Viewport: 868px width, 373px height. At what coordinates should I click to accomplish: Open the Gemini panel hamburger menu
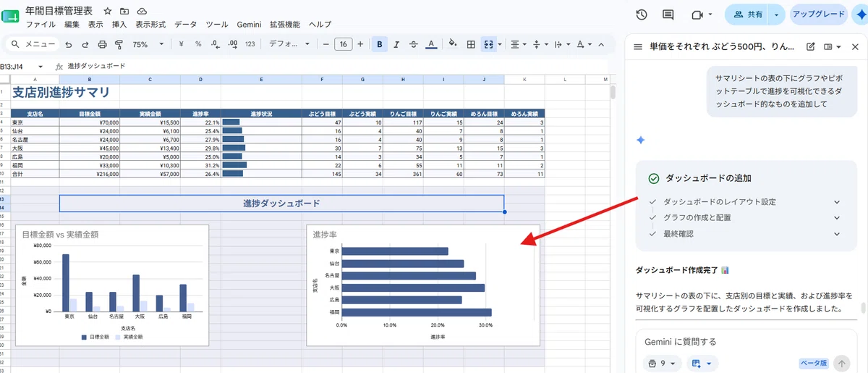click(x=638, y=47)
